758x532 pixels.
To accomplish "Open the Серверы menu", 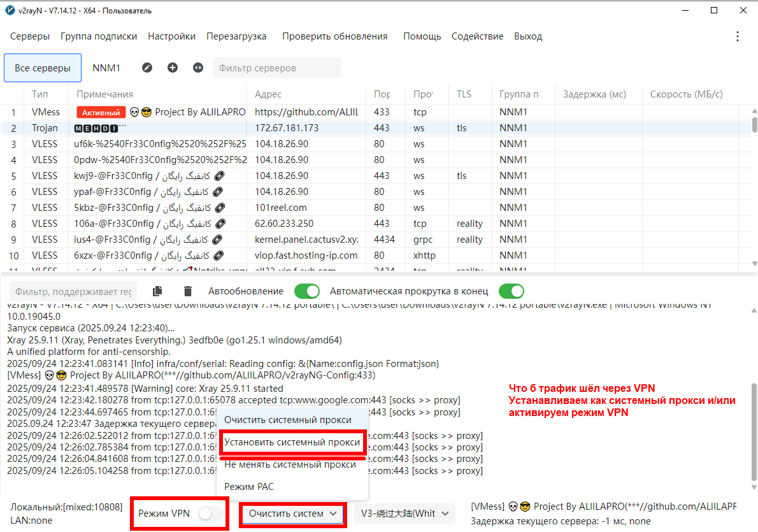I will (30, 36).
